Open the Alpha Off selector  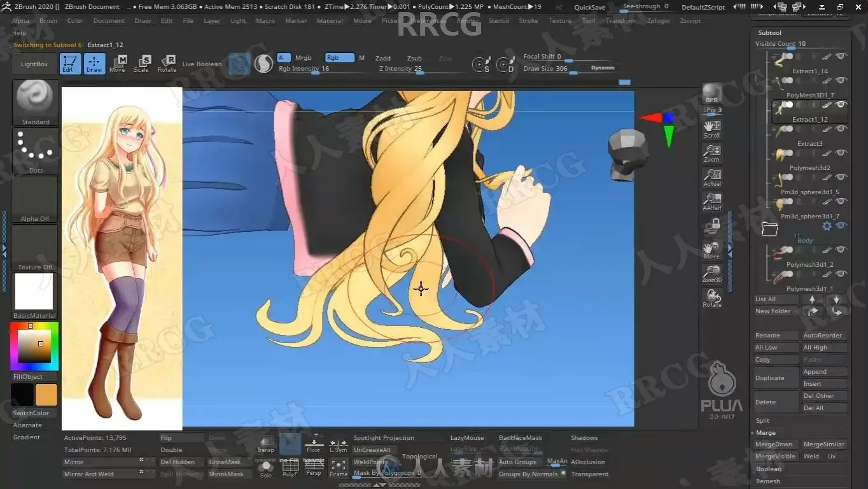36,199
